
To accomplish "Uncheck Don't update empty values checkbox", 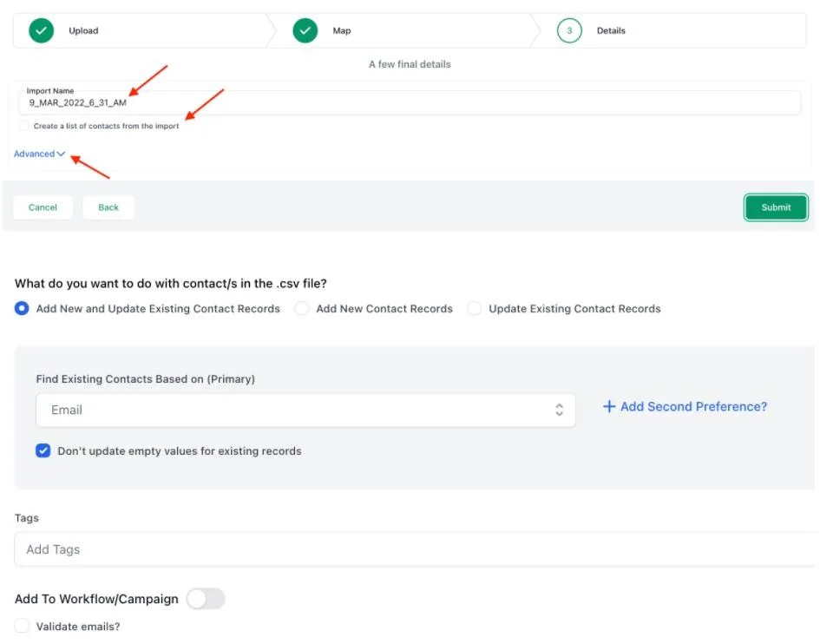I will tap(43, 450).
